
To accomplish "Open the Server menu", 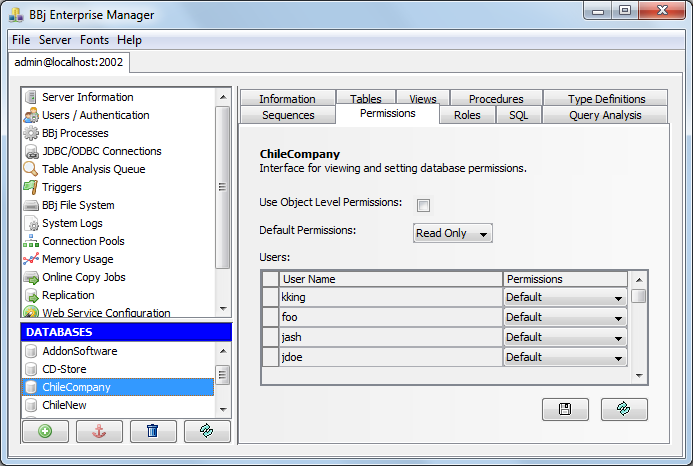I will (x=55, y=40).
